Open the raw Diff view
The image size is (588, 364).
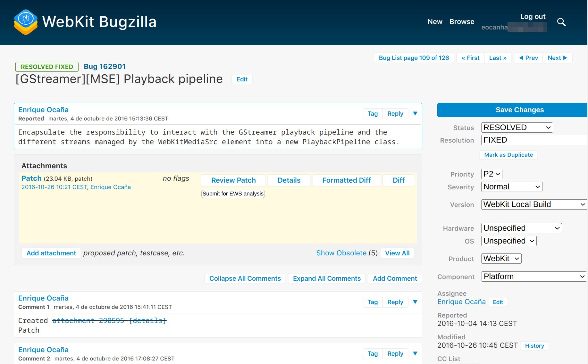pyautogui.click(x=399, y=180)
